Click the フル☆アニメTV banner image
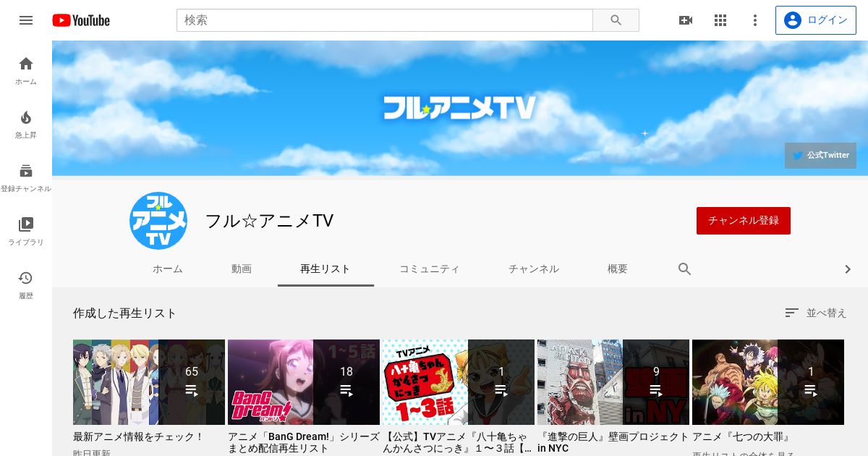868x456 pixels. (460, 108)
